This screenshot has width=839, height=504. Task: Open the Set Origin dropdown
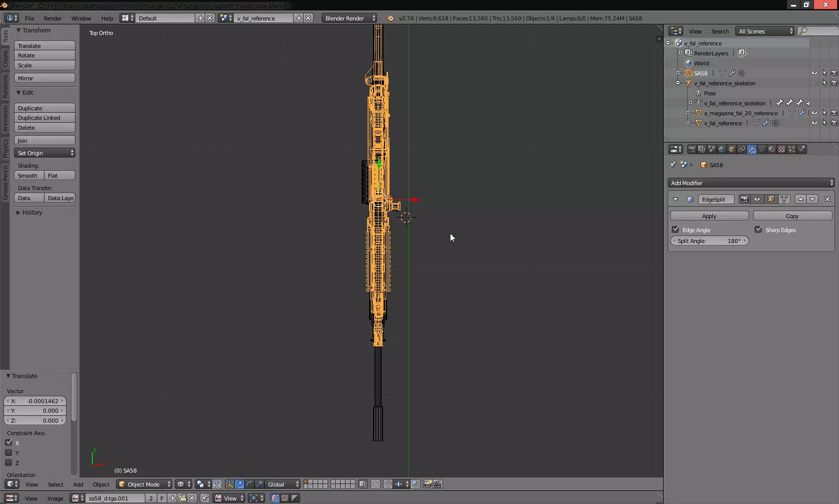[44, 153]
